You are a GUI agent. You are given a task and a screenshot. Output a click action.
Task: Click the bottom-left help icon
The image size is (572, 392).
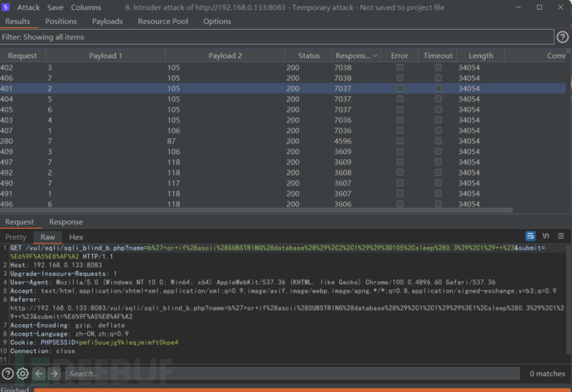7,374
